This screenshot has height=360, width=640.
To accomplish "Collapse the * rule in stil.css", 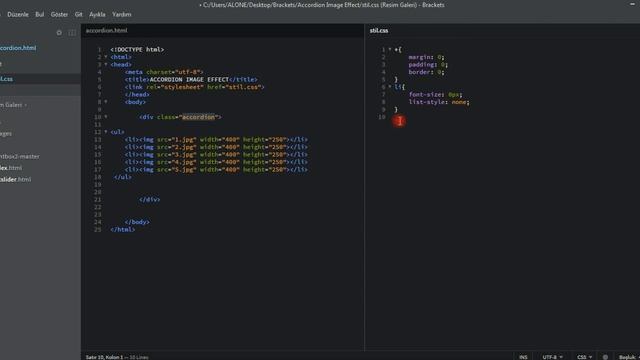I will [x=390, y=49].
